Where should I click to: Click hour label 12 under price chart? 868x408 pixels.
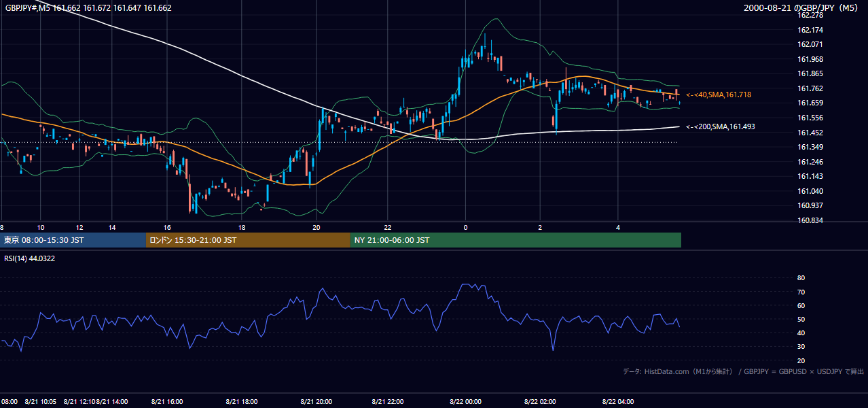click(79, 227)
